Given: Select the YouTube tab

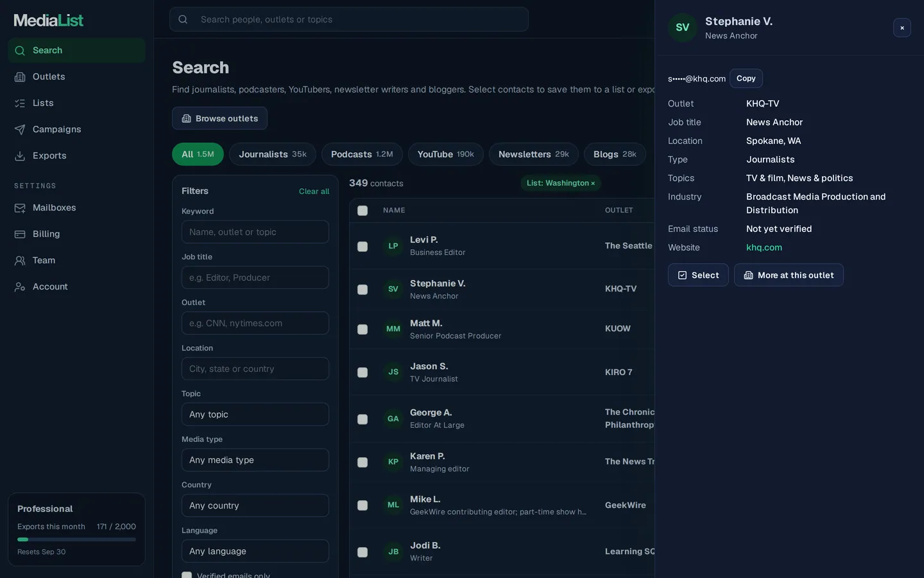Looking at the screenshot, I should 446,154.
